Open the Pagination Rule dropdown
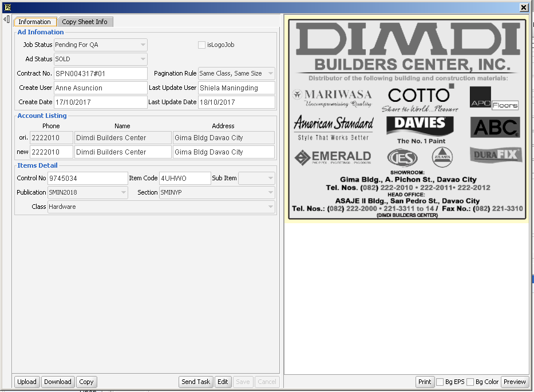 click(236, 73)
